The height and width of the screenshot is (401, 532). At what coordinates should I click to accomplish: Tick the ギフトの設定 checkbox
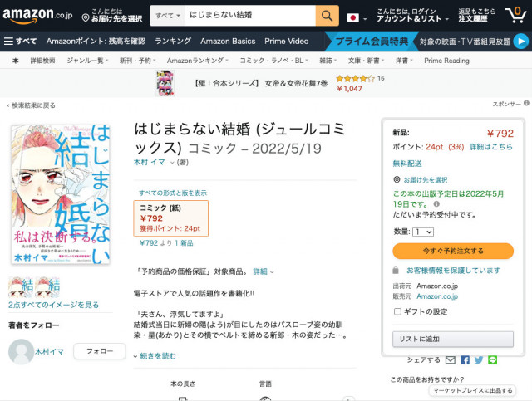click(x=397, y=311)
